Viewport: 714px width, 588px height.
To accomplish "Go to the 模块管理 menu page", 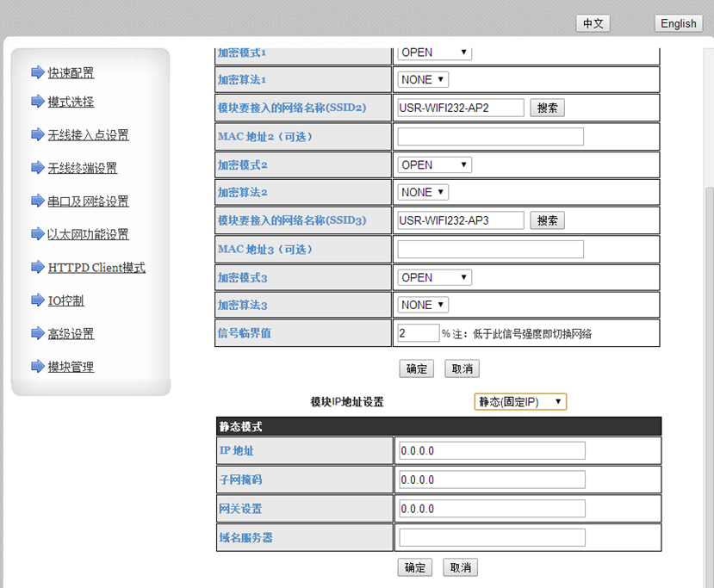I will point(71,367).
